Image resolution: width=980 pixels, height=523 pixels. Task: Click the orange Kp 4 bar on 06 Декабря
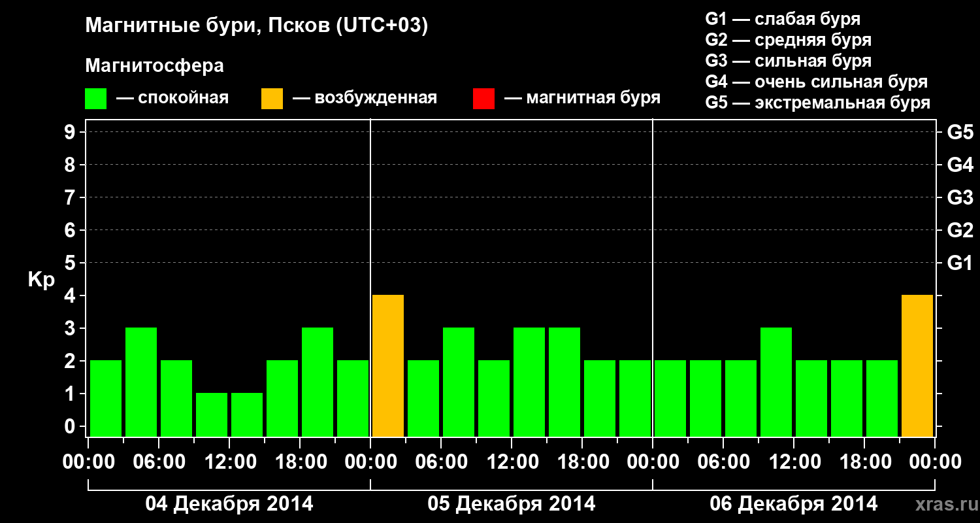coord(917,366)
